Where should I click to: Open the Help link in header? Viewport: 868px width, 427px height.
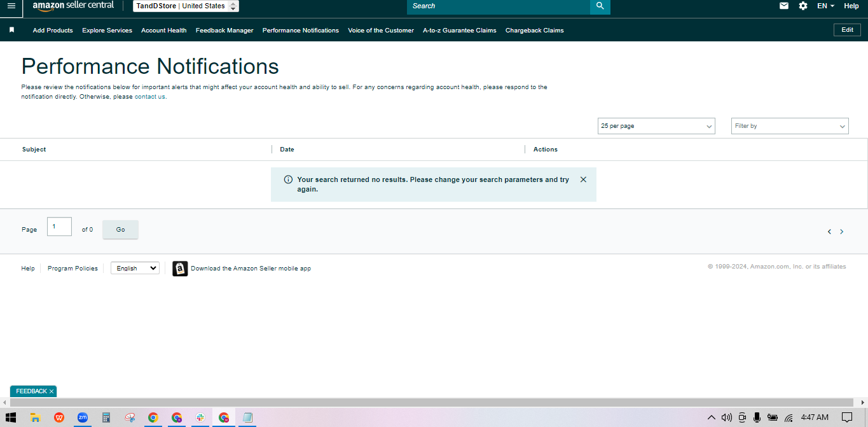851,6
